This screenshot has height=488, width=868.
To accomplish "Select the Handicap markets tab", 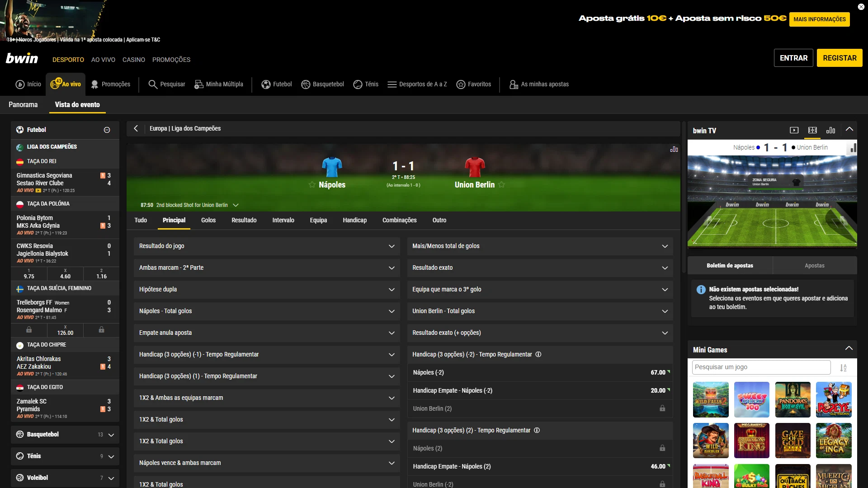I will tap(355, 220).
